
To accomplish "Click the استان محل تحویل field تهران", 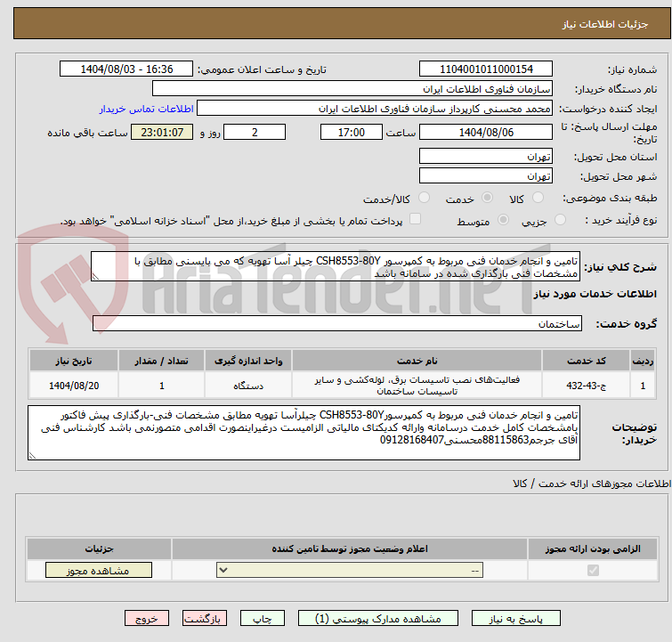I will click(x=486, y=157).
